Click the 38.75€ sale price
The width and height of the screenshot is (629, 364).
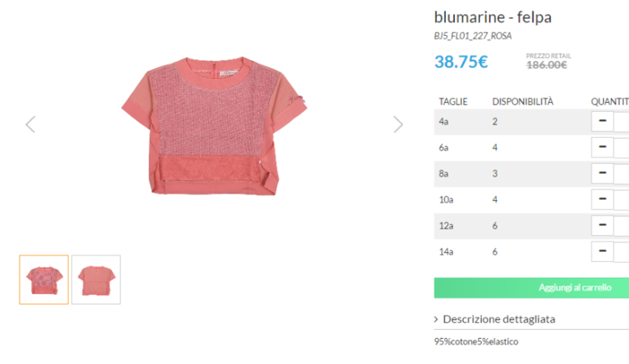click(x=461, y=62)
